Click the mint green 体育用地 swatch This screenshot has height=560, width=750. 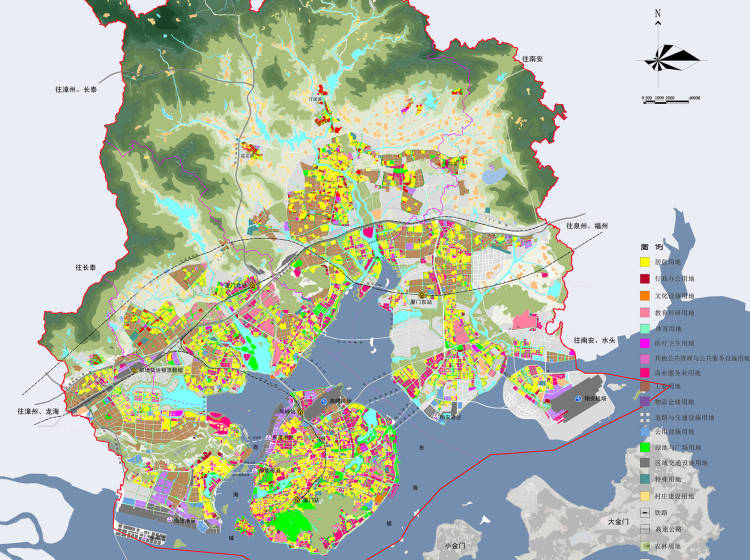pos(645,329)
